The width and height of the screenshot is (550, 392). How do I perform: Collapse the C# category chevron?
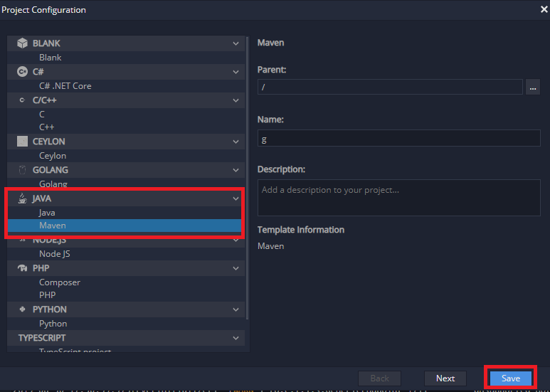click(x=236, y=72)
